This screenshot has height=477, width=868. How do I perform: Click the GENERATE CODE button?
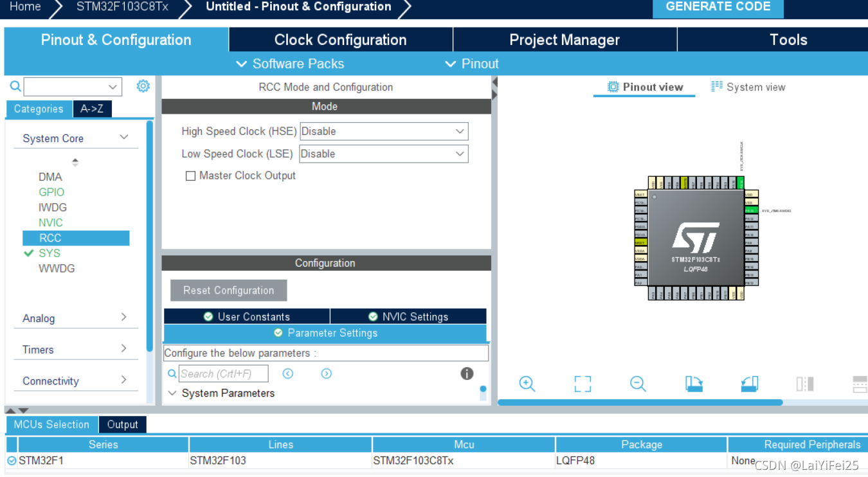[x=718, y=7]
